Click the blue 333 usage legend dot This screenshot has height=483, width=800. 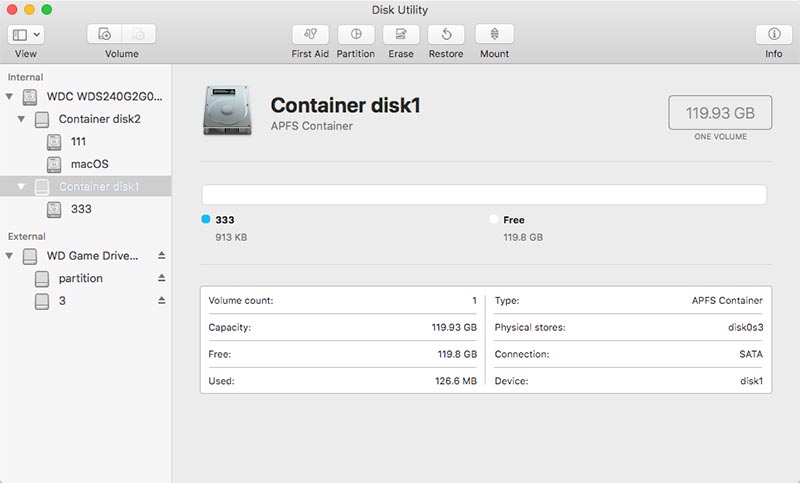pyautogui.click(x=206, y=220)
